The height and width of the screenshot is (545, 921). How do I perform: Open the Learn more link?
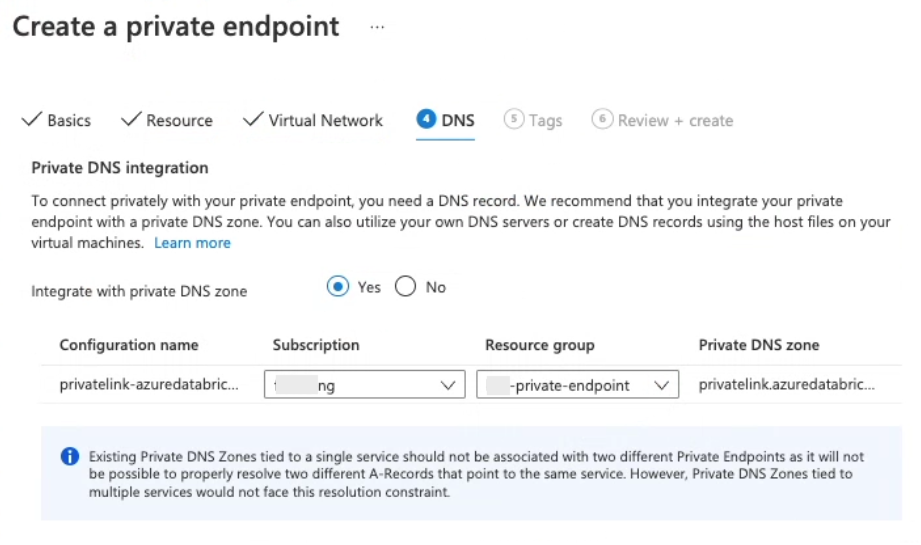[192, 243]
